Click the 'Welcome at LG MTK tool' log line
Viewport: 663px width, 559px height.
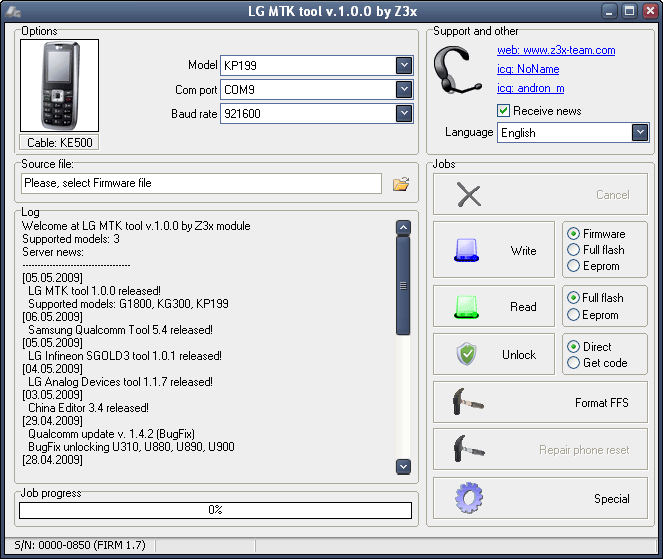point(136,226)
